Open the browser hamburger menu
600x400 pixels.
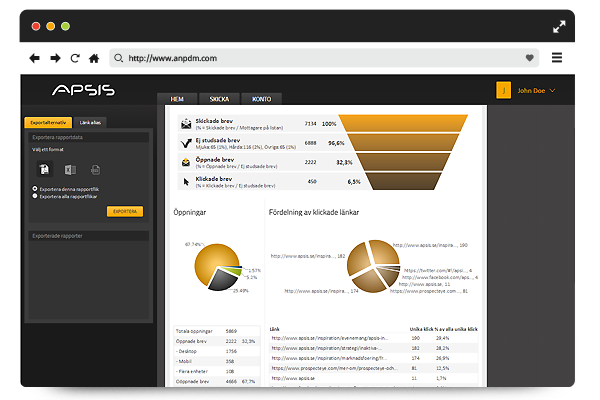pyautogui.click(x=557, y=58)
